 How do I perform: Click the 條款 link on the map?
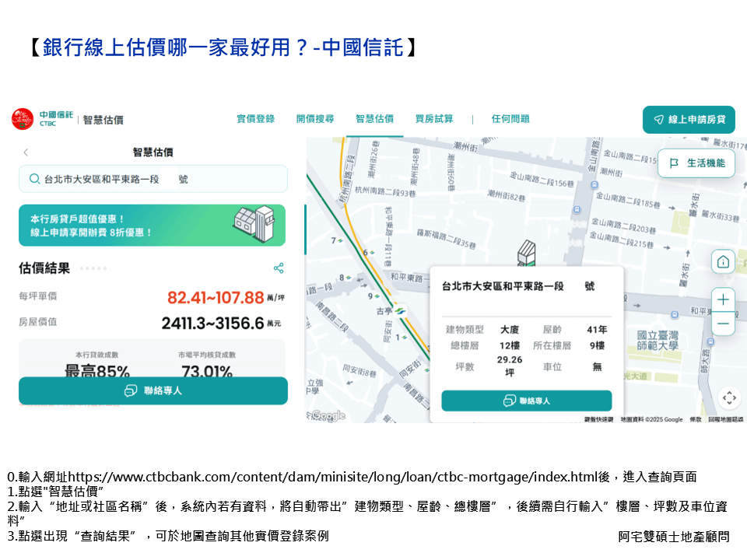(696, 419)
